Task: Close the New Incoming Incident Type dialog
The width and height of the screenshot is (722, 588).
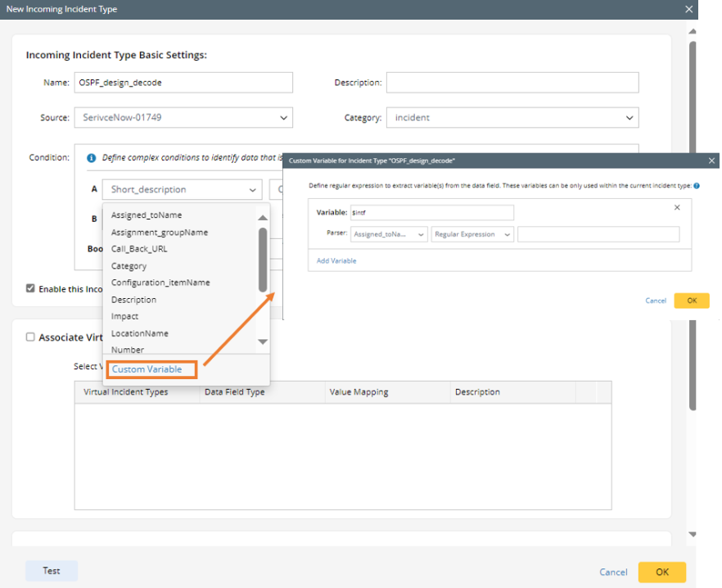Action: pos(689,9)
